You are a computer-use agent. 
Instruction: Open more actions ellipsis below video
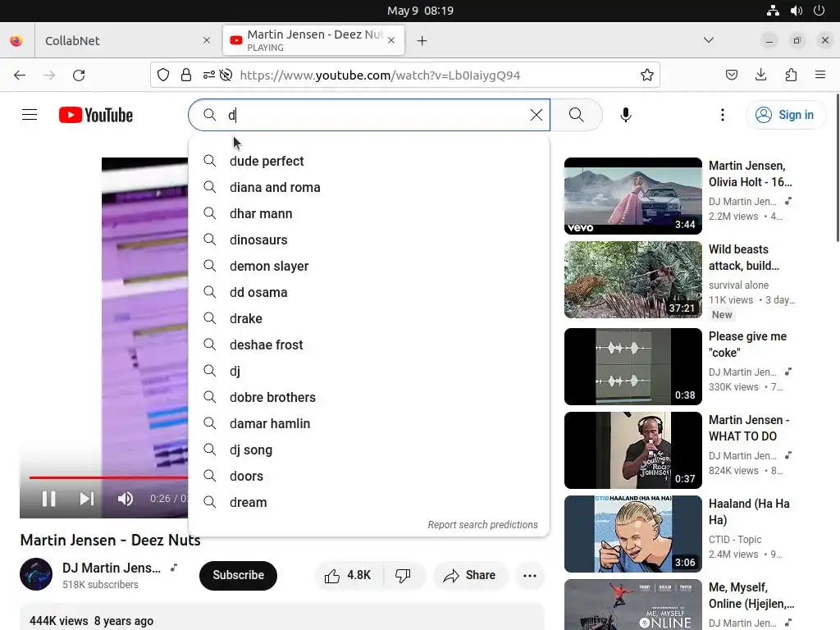tap(530, 575)
